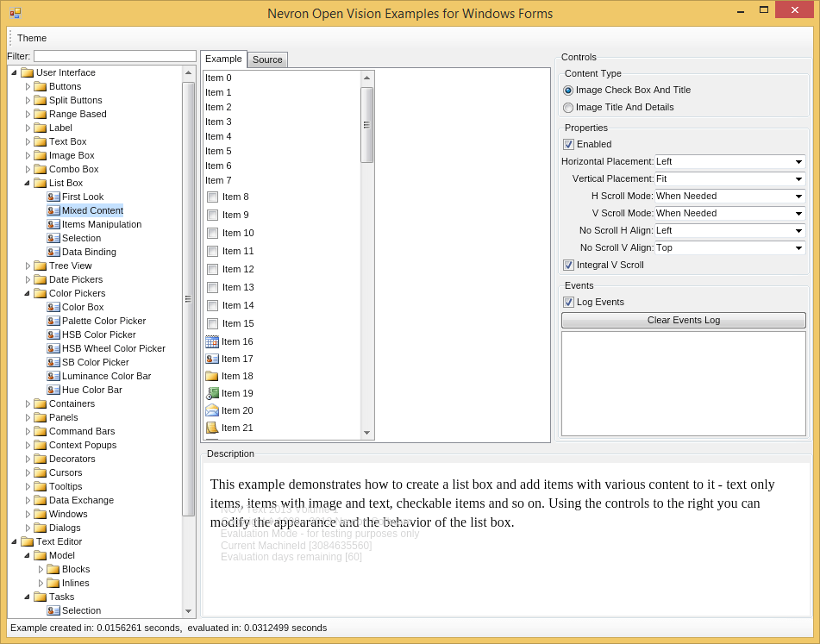
Task: Click the example icon beside First Look
Action: click(52, 197)
